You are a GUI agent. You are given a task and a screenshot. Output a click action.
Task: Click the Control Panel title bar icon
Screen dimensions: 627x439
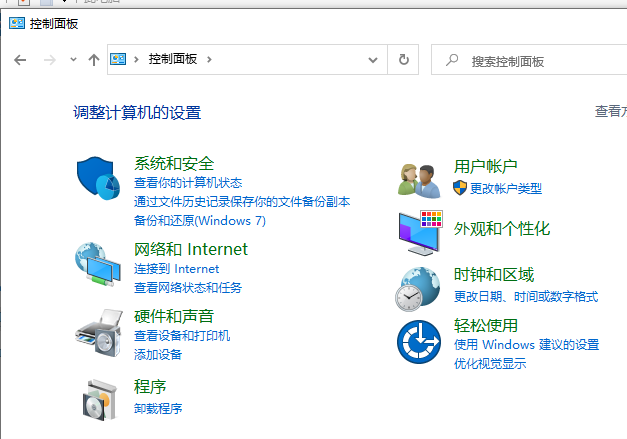click(x=17, y=23)
